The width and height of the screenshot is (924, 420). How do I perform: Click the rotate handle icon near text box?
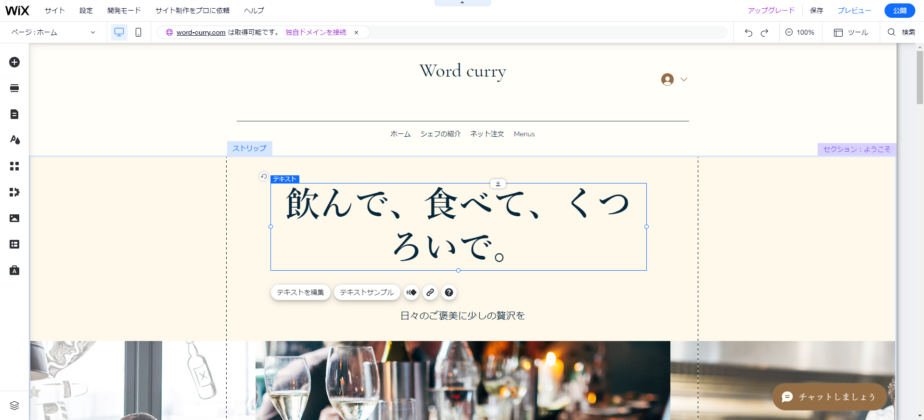[x=263, y=176]
